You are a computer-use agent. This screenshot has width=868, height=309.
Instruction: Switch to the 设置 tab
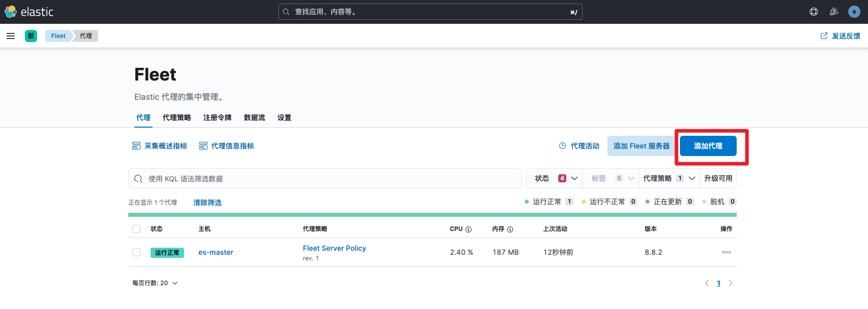pyautogui.click(x=284, y=118)
